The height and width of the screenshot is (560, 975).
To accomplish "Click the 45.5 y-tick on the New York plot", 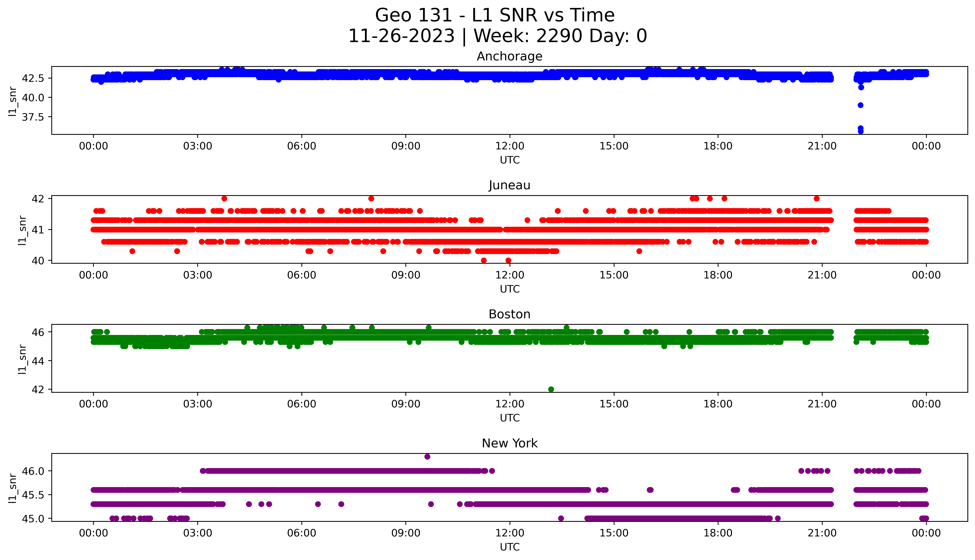I will pyautogui.click(x=33, y=495).
